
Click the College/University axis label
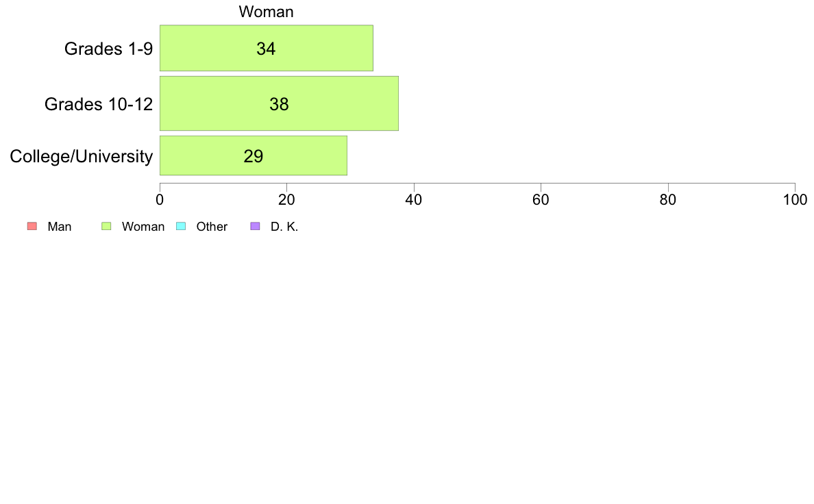(82, 156)
